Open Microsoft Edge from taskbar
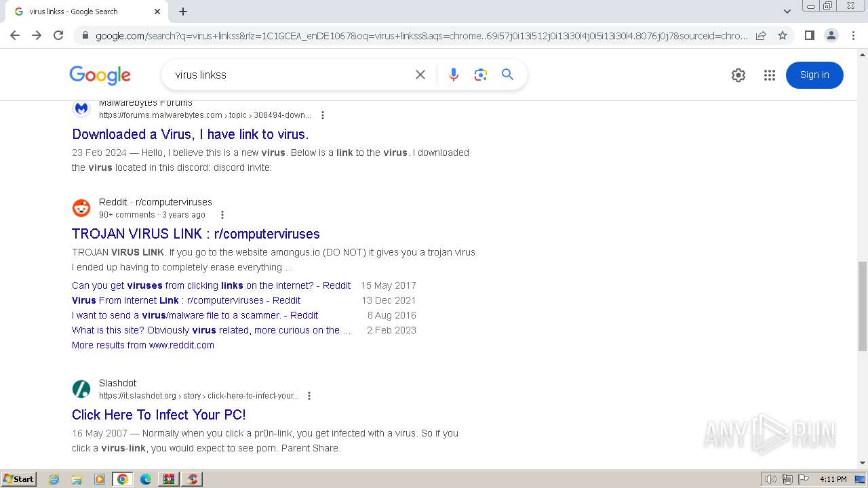 [146, 479]
